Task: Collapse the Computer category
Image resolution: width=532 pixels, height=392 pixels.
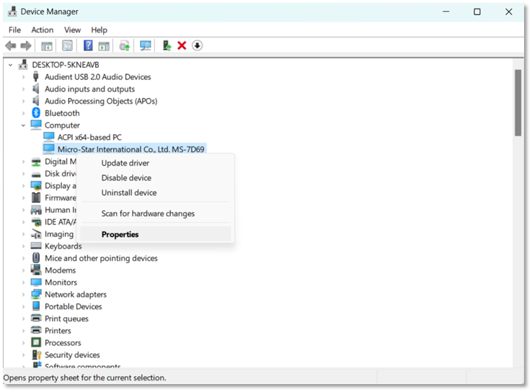Action: click(x=23, y=125)
